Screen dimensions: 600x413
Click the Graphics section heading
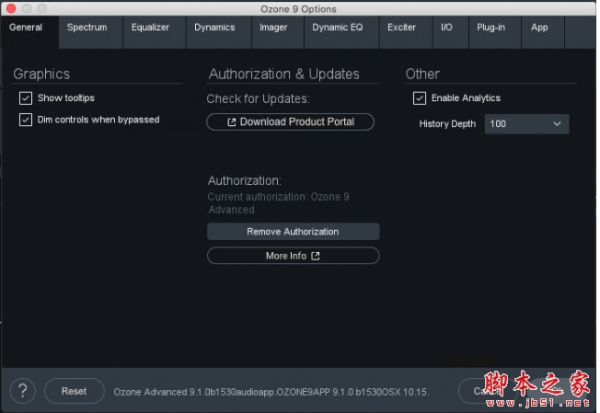pos(41,74)
